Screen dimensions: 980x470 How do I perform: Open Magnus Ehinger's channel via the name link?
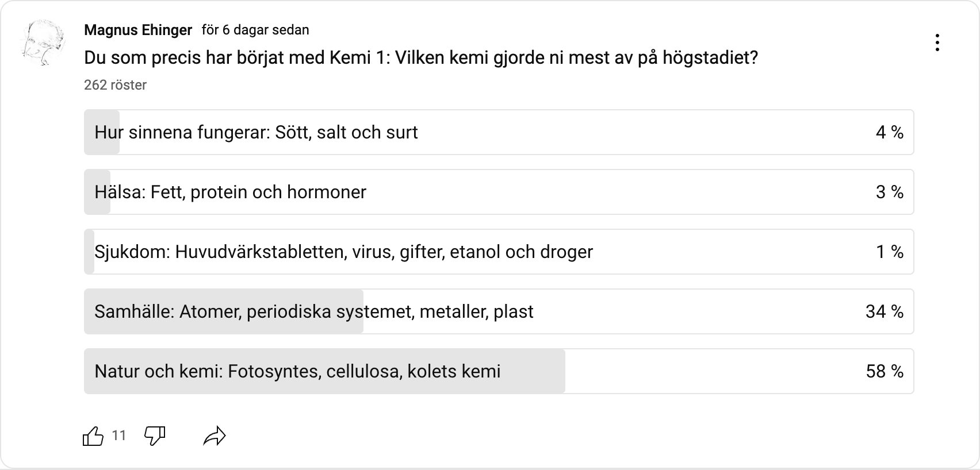(x=138, y=30)
